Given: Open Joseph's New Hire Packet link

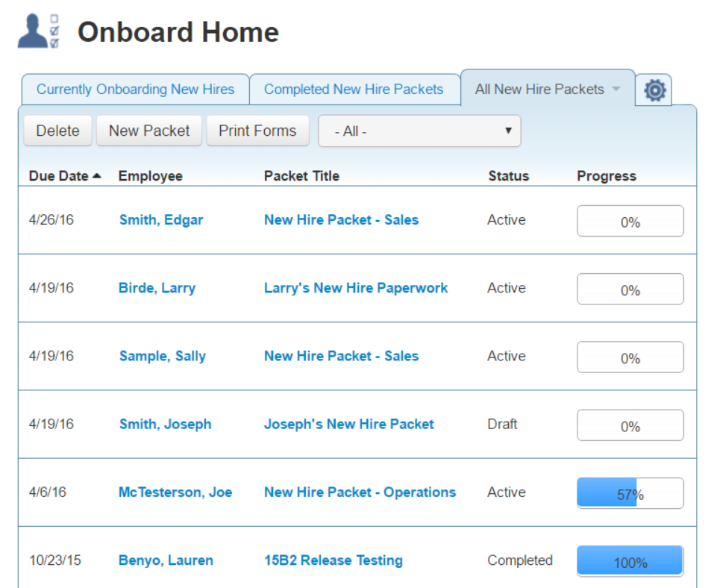Looking at the screenshot, I should [348, 424].
